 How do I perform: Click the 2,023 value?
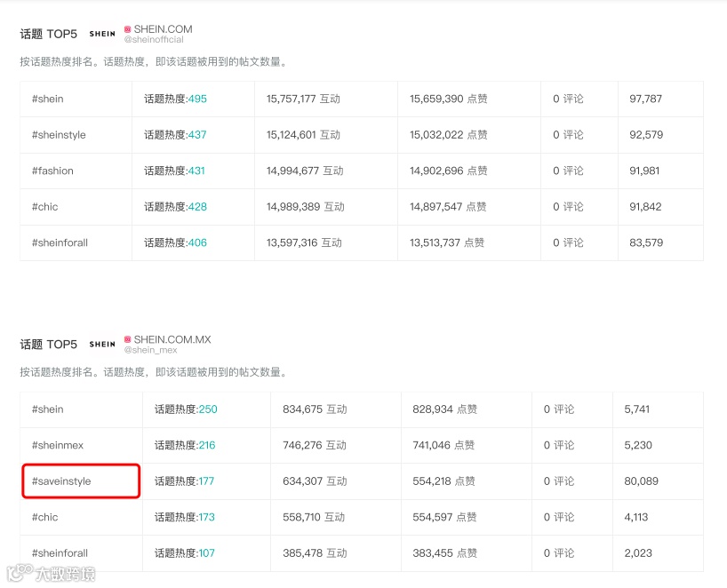pos(638,553)
